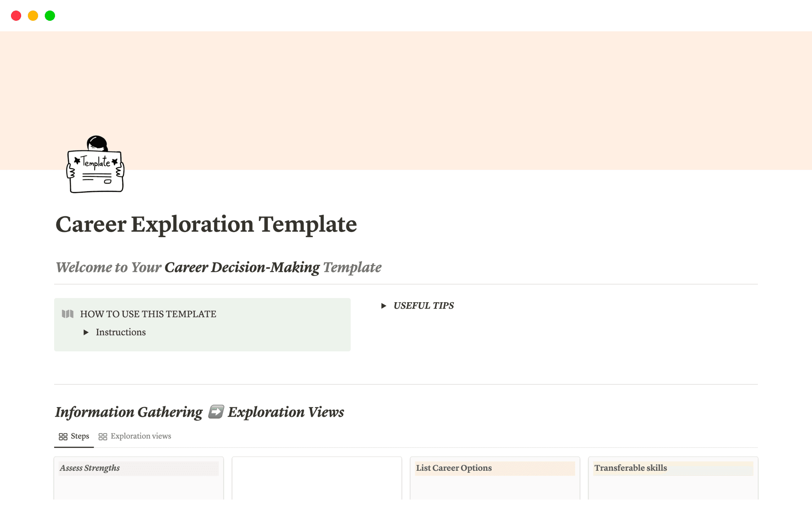Click the Steps tab gallery icon

[63, 436]
